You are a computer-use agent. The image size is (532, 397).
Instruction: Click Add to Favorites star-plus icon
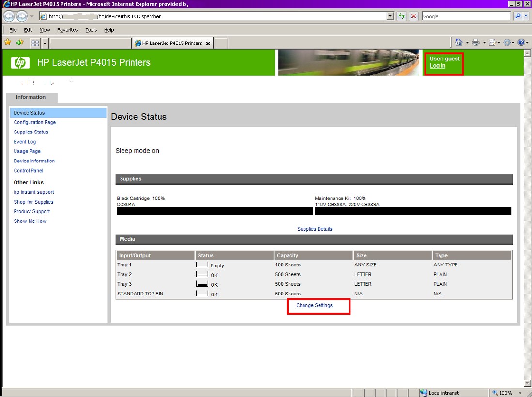(20, 43)
